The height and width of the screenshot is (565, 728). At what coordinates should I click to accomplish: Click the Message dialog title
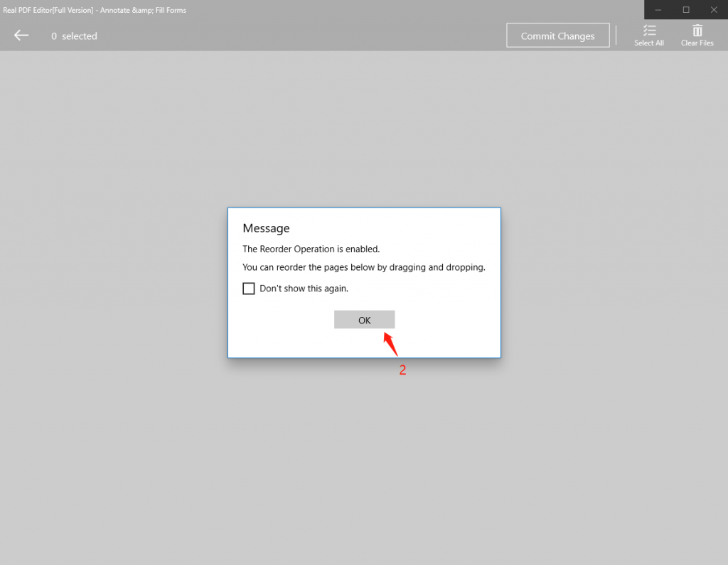266,228
